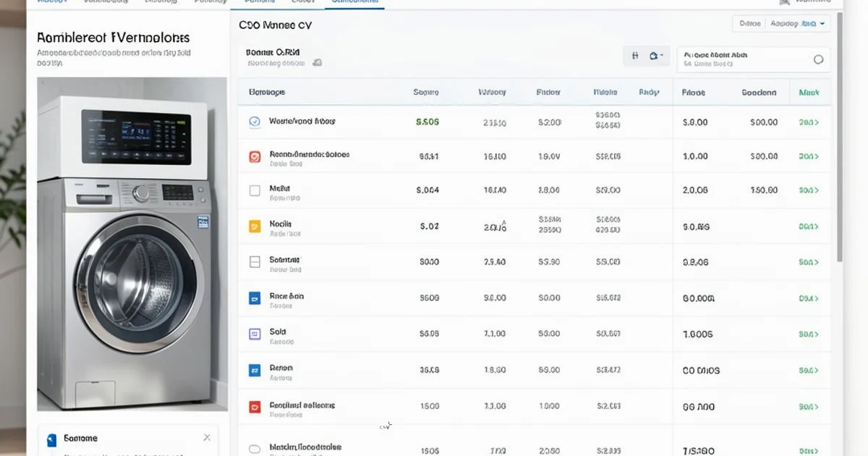
Task: Select the checkbox beside the Soantrst row
Action: click(254, 261)
